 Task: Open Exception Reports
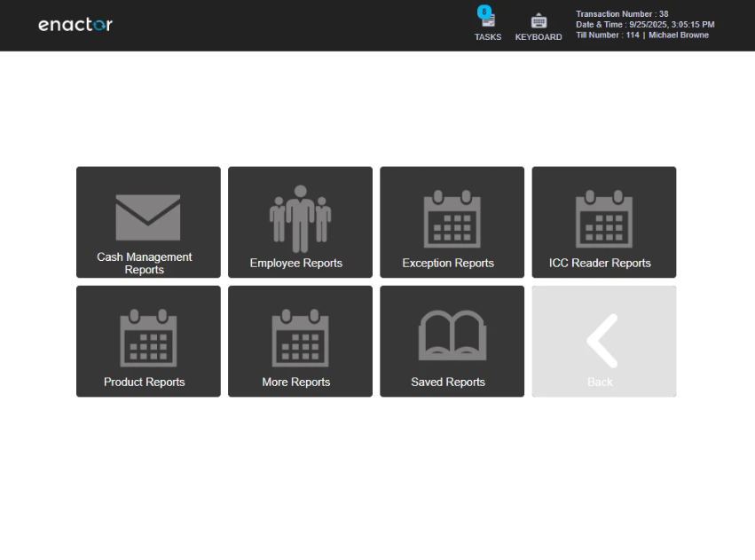tap(452, 222)
